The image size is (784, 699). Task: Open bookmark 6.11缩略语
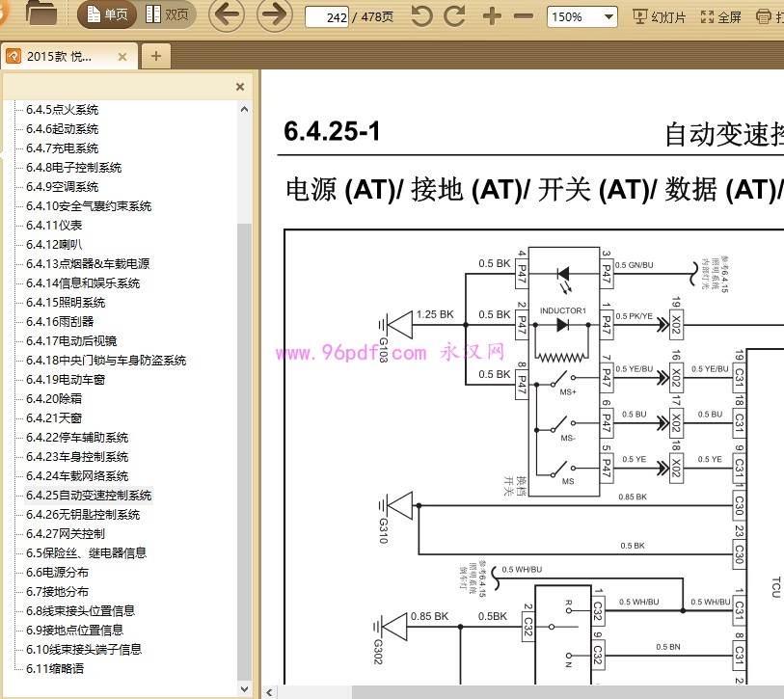coord(55,669)
